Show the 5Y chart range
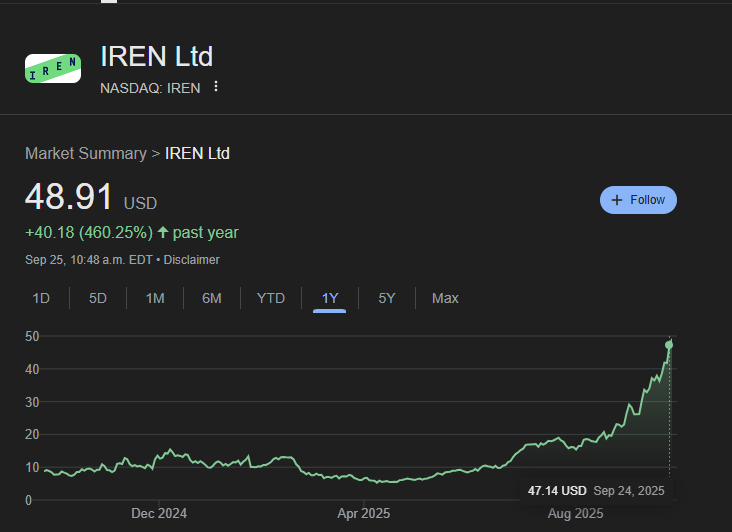The width and height of the screenshot is (732, 532). (x=387, y=298)
